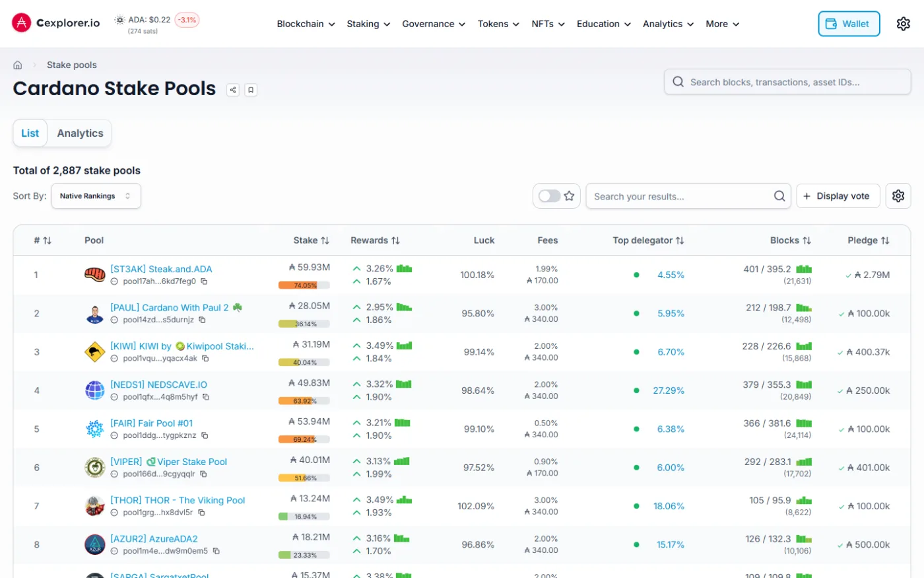Open the [ST3AK] Steak.and.ADA pool link
The image size is (924, 578).
(161, 269)
